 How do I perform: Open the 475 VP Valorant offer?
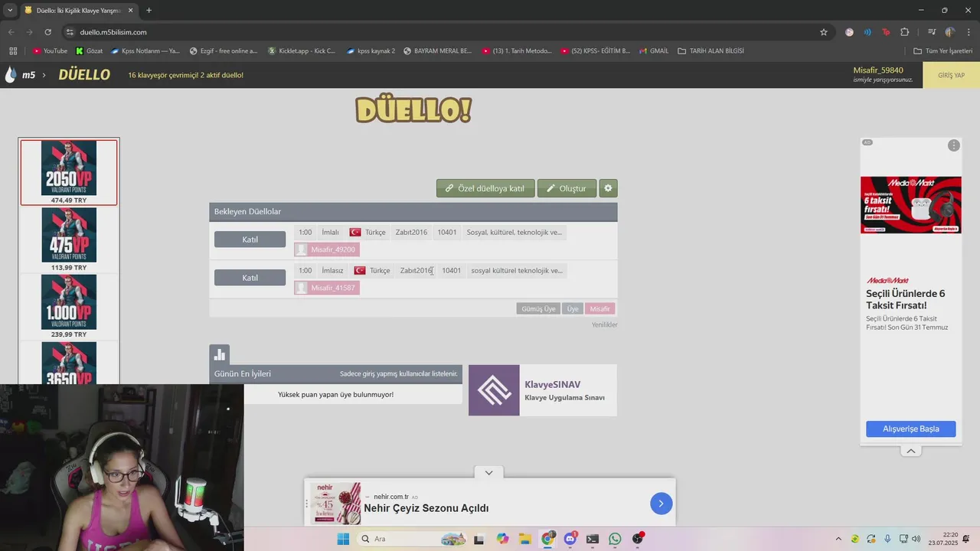click(69, 240)
